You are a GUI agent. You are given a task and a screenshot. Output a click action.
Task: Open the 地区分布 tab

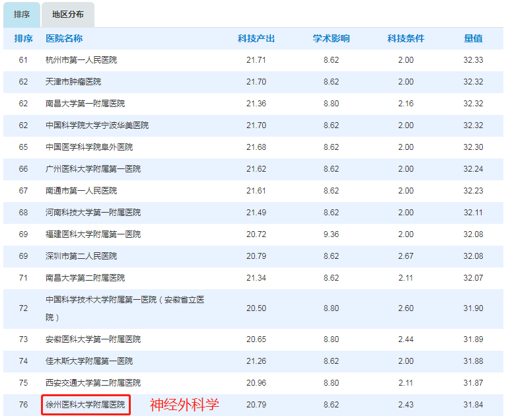point(68,15)
